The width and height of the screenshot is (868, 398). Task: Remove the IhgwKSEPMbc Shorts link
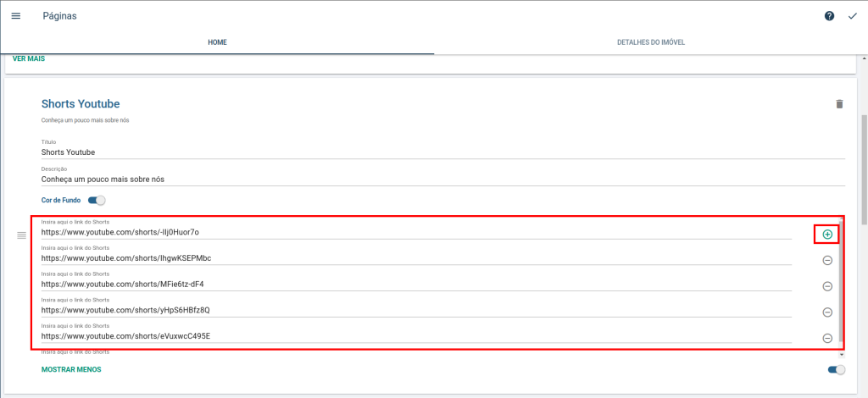(827, 260)
